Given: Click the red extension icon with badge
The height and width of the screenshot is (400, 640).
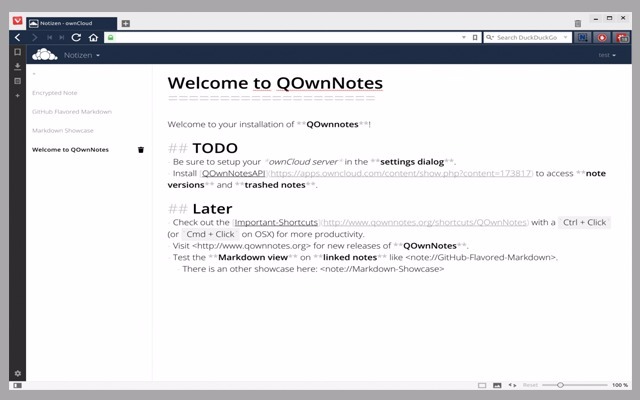Looking at the screenshot, I should click(x=622, y=38).
